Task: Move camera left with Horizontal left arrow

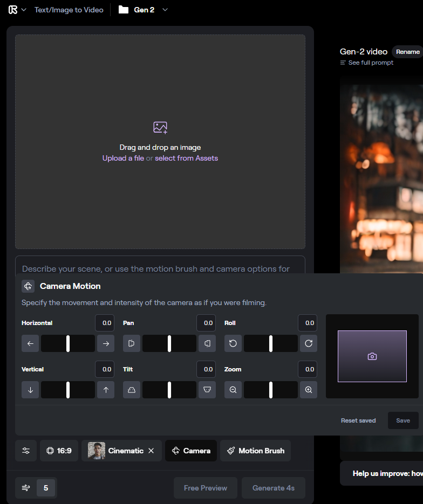Action: [30, 343]
